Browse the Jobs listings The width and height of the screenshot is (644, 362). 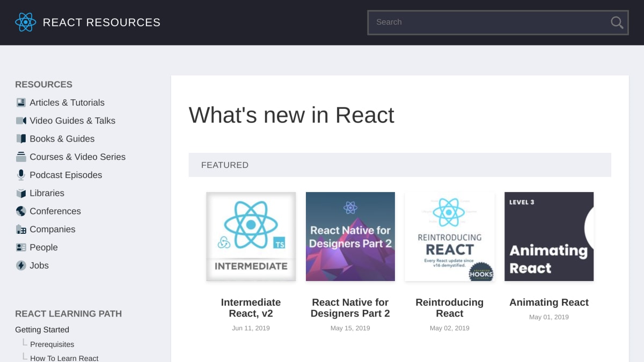tap(39, 265)
